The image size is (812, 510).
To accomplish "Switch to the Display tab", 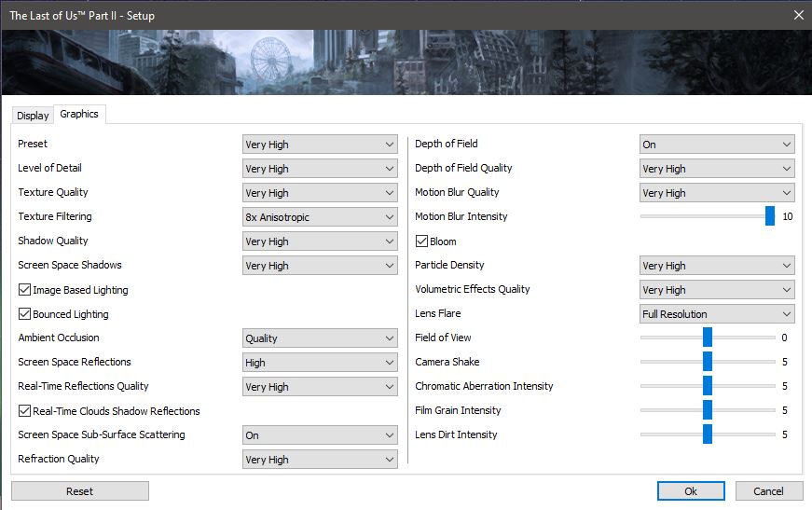I will [33, 115].
